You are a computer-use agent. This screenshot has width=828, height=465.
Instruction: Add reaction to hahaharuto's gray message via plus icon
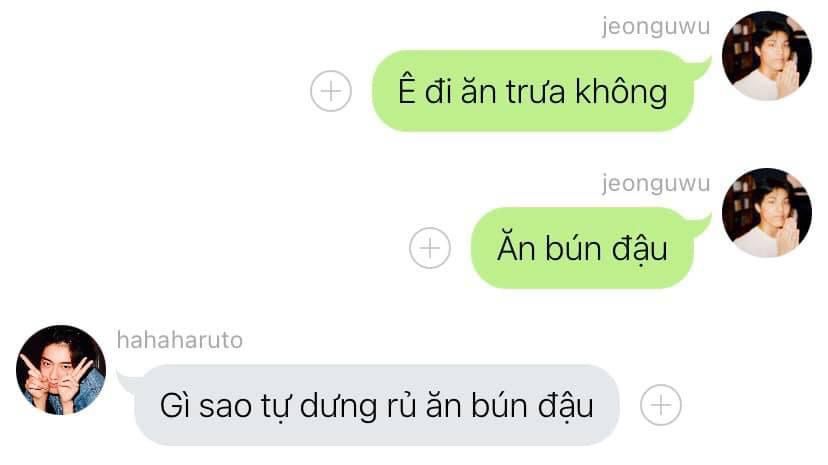click(x=661, y=405)
